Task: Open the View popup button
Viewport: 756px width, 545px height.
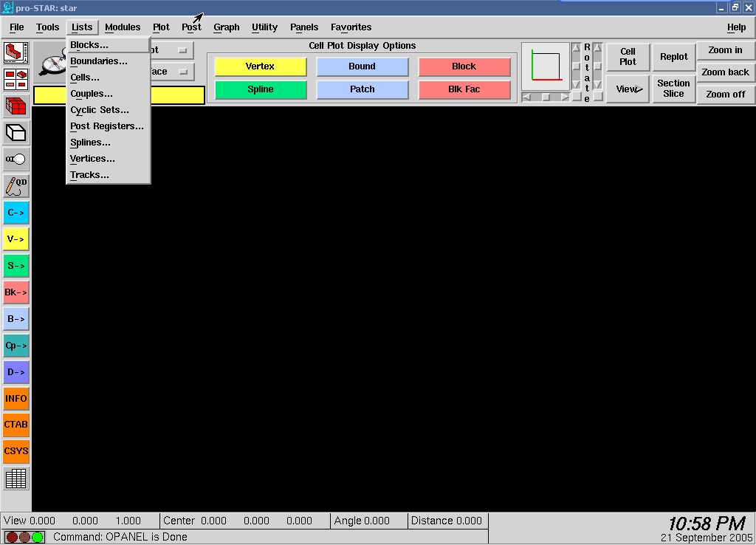Action: click(628, 89)
